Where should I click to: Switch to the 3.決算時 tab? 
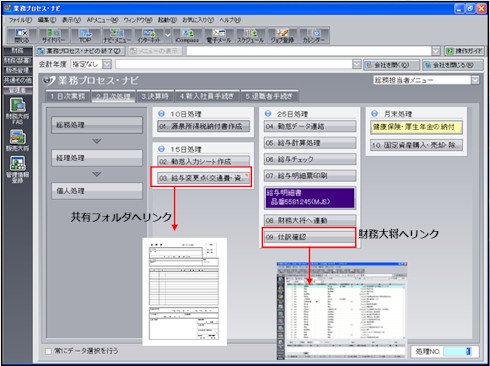tap(155, 96)
